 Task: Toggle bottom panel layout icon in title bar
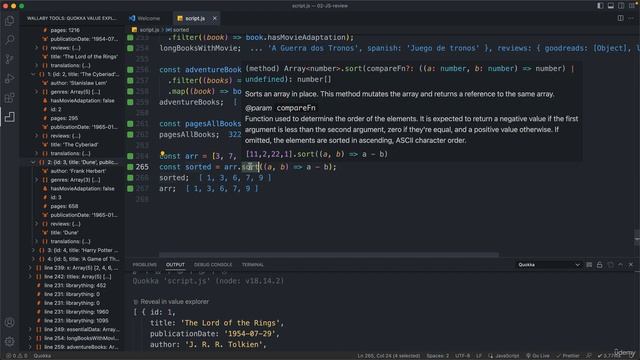click(x=611, y=6)
